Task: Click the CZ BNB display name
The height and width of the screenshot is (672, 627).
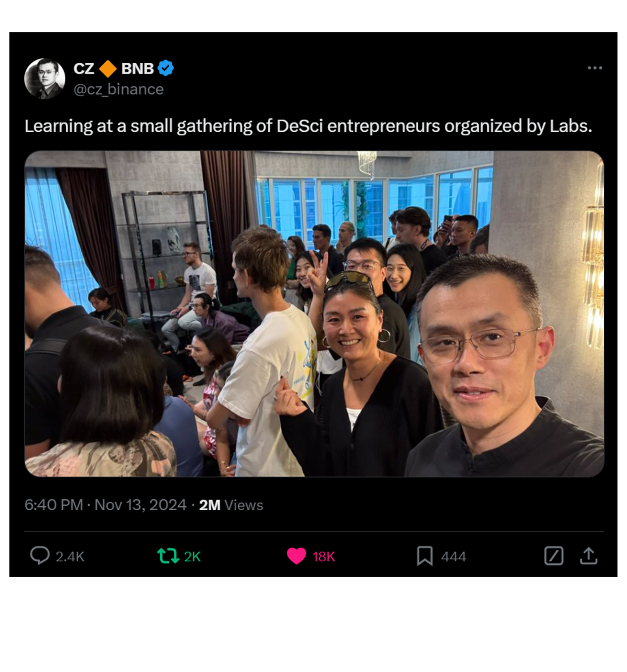Action: click(x=114, y=69)
